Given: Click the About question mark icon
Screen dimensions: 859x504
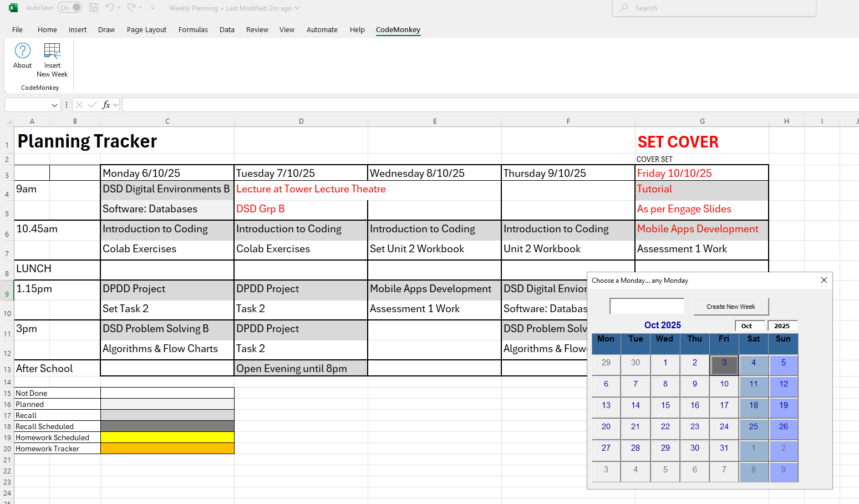Looking at the screenshot, I should (22, 51).
